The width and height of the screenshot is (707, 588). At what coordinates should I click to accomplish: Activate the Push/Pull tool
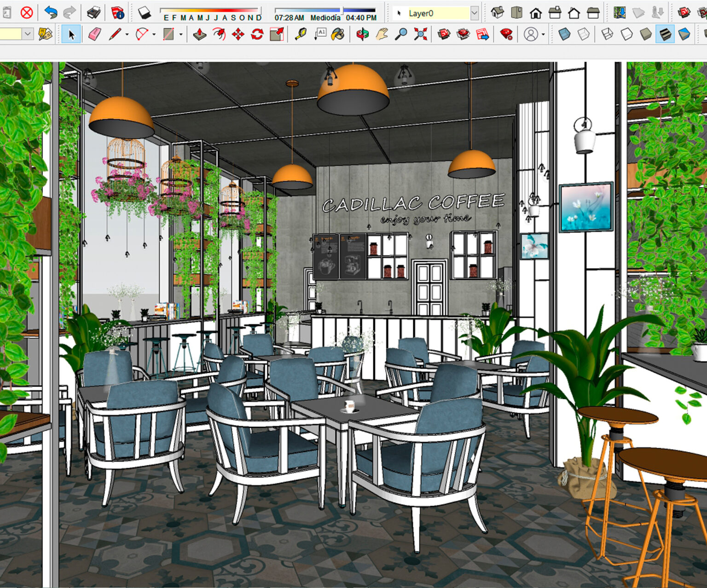click(199, 34)
